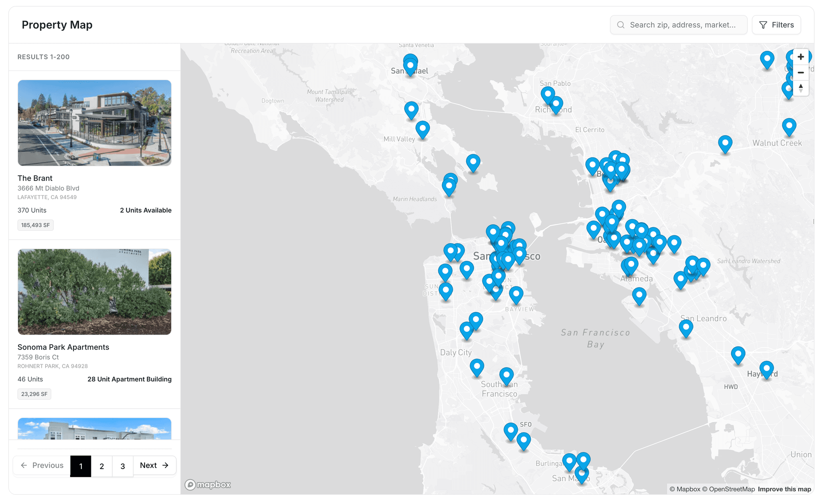Image resolution: width=821 pixels, height=504 pixels.
Task: Click the map pin in Bayview area
Action: [x=516, y=294]
